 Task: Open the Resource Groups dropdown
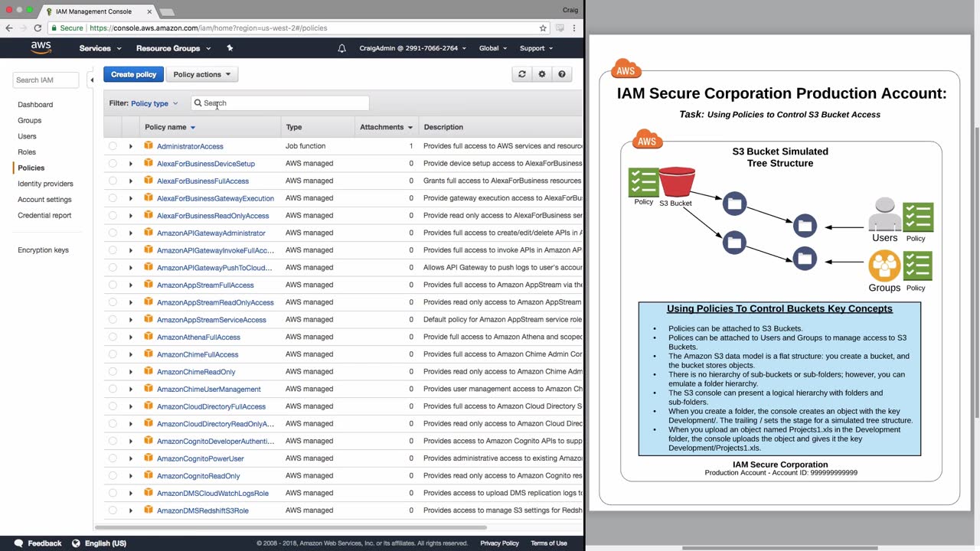coord(173,48)
